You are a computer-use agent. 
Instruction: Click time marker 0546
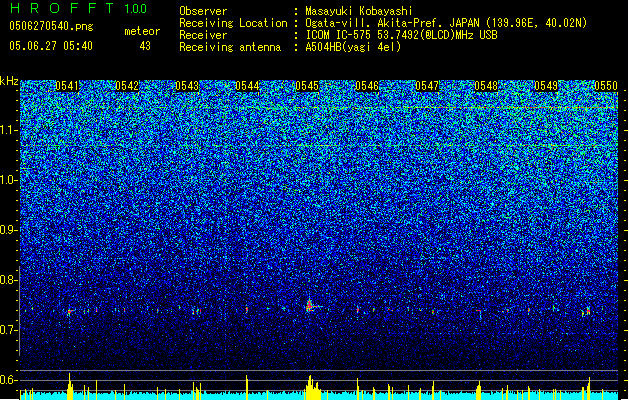click(x=367, y=86)
